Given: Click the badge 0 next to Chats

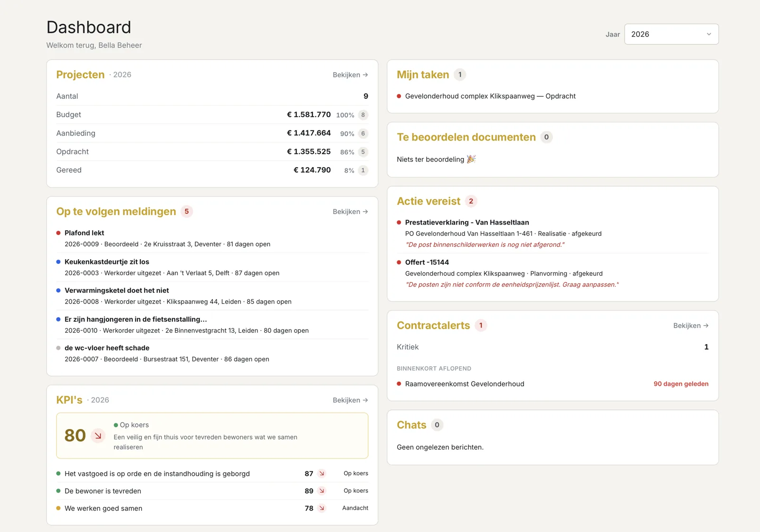Looking at the screenshot, I should 437,425.
